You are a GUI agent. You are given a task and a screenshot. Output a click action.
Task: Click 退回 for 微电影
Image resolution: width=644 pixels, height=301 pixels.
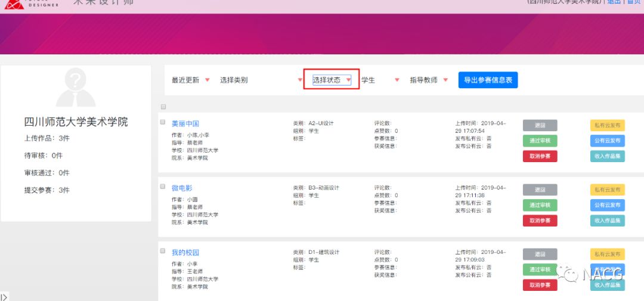540,190
